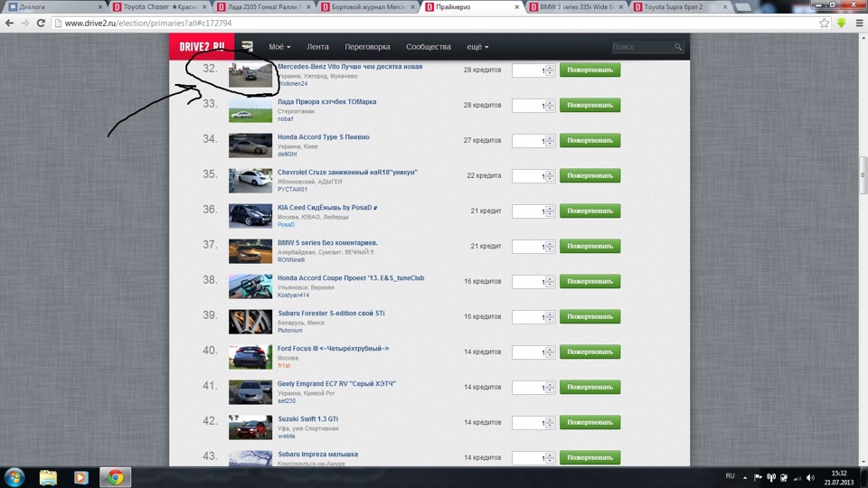
Task: Click Пожертвовать for Suzuki Swift
Action: click(590, 422)
